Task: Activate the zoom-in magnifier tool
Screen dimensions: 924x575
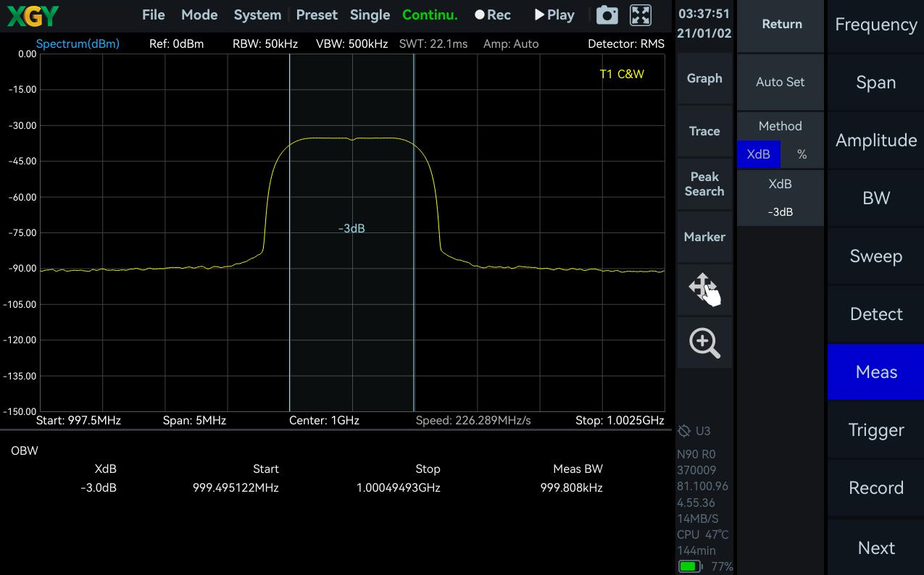Action: 704,343
